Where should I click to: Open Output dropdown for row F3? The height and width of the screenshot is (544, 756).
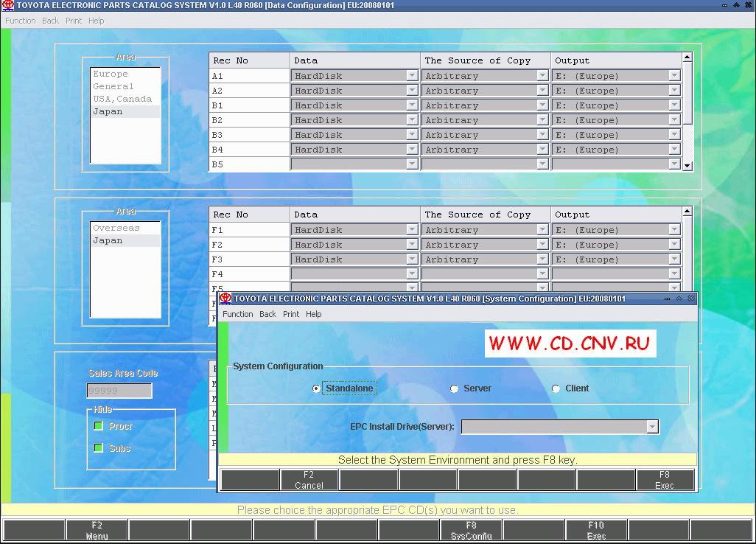coord(674,259)
